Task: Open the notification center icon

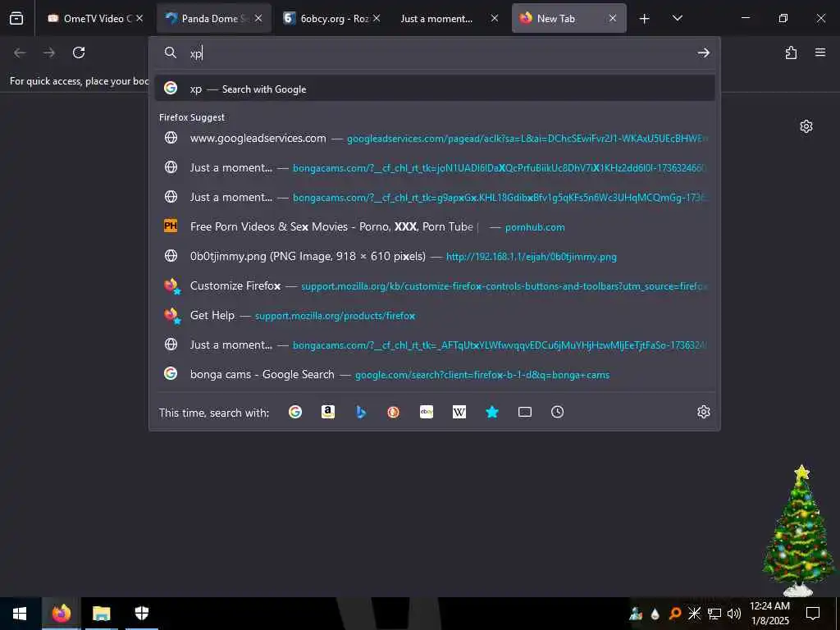Action: [x=813, y=614]
